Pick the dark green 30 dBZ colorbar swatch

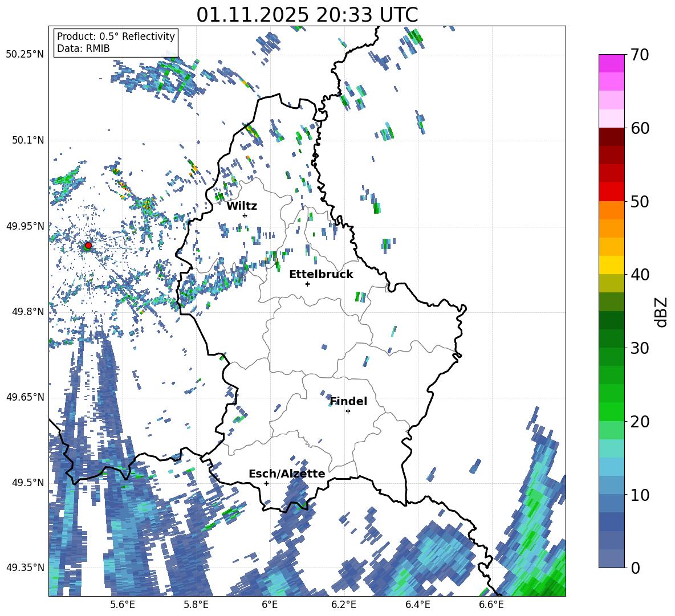coord(611,338)
